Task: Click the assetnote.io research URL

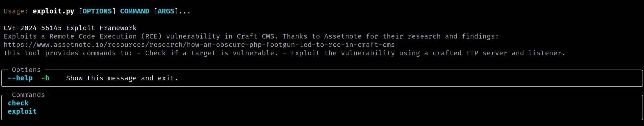Action: pos(199,45)
